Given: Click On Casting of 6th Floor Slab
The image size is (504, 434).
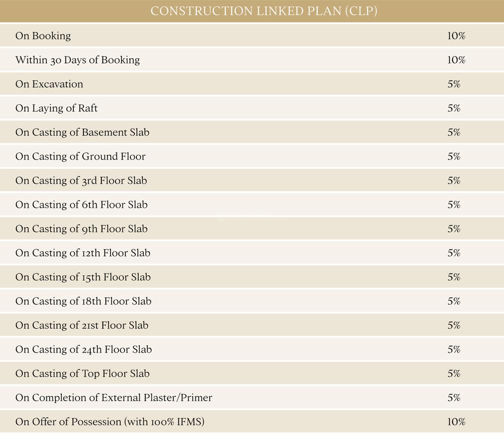Looking at the screenshot, I should click(81, 205).
